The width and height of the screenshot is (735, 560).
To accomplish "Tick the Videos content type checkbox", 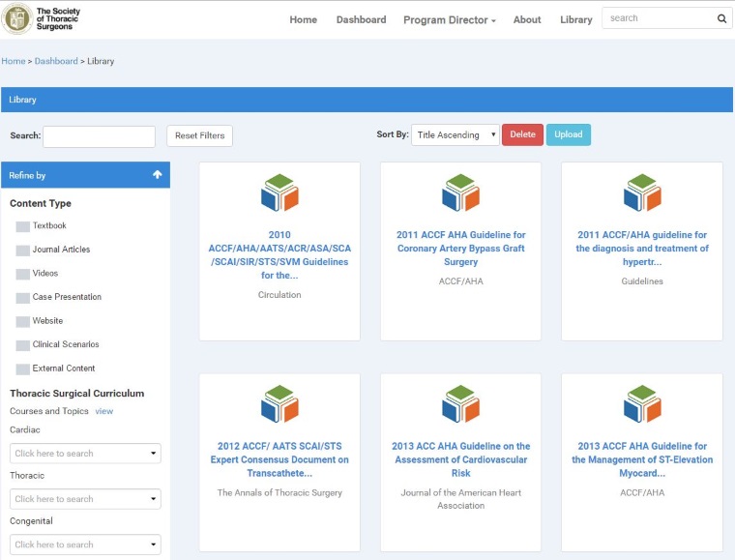I will pyautogui.click(x=23, y=274).
